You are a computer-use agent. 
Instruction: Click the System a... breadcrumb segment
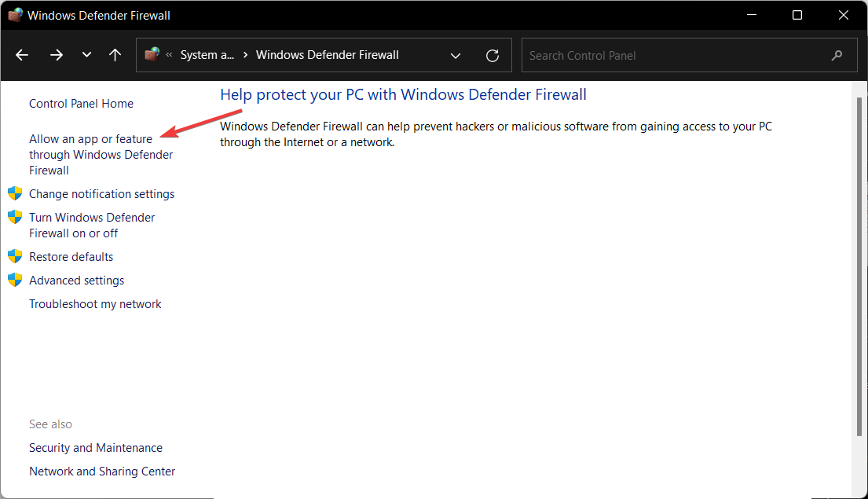207,55
